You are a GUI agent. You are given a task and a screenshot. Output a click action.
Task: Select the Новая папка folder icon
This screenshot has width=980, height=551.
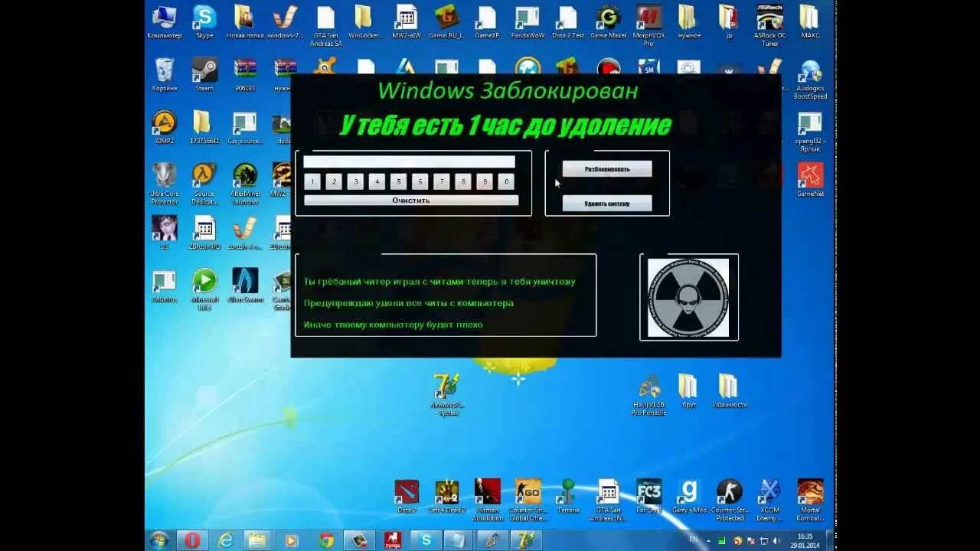point(244,22)
